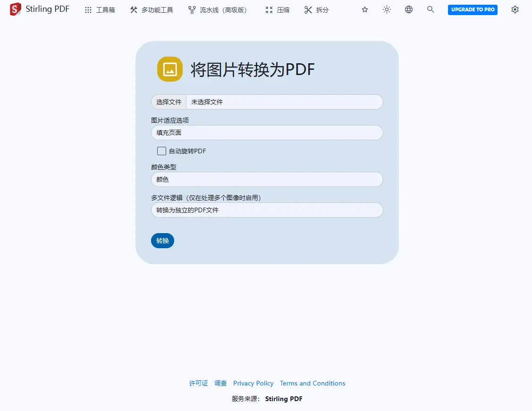
Task: Expand the 多文件逻辑 dropdown
Action: coord(267,210)
